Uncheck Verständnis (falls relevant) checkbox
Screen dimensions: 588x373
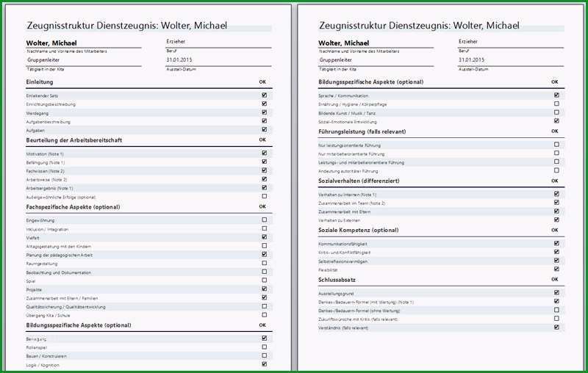click(556, 327)
